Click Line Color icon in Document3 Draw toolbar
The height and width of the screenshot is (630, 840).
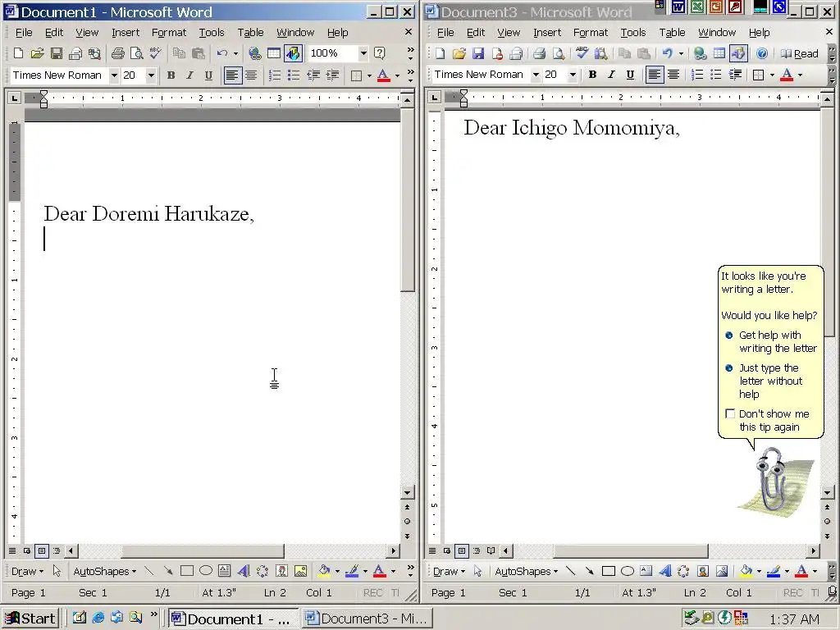pos(773,571)
